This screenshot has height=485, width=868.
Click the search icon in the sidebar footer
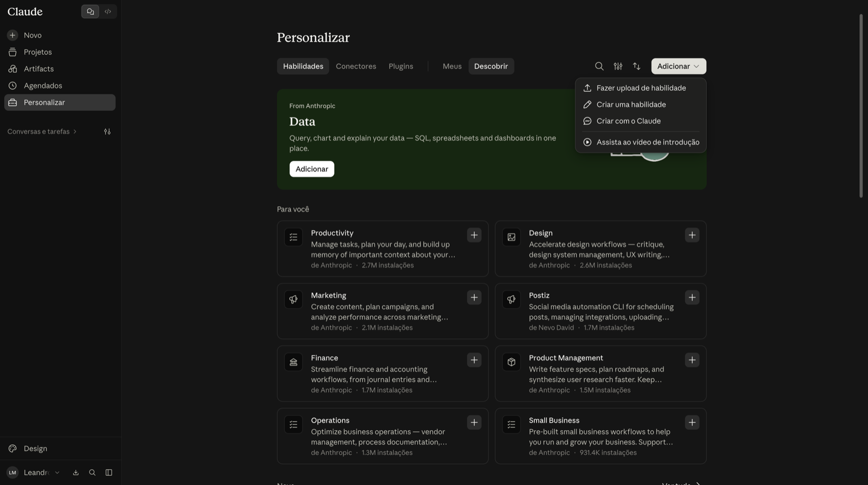tap(92, 473)
